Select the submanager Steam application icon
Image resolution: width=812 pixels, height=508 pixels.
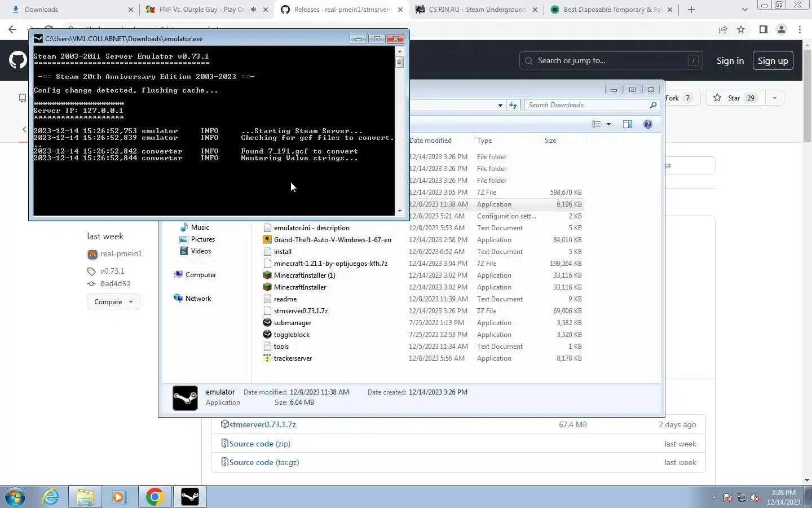[267, 322]
